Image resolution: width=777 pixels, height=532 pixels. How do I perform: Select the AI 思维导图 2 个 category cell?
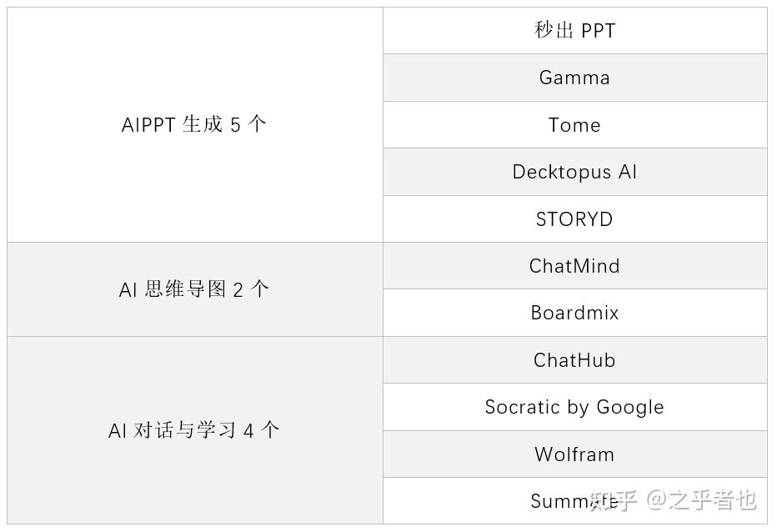coord(194,289)
